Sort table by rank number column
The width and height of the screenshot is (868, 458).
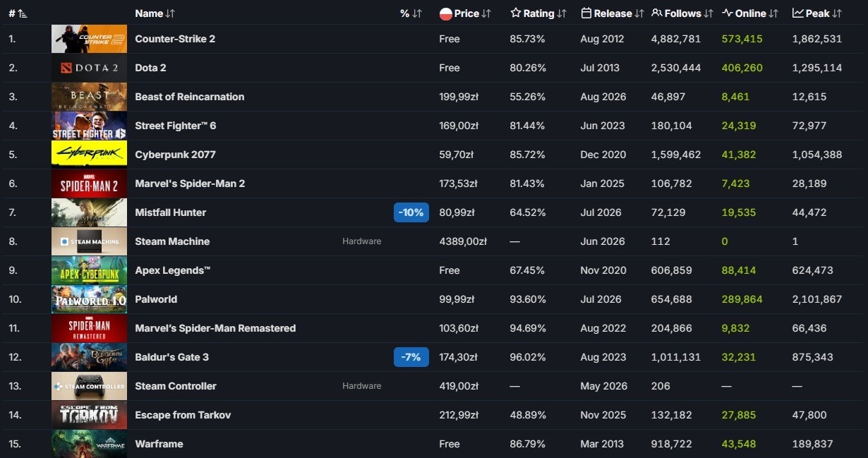click(18, 13)
